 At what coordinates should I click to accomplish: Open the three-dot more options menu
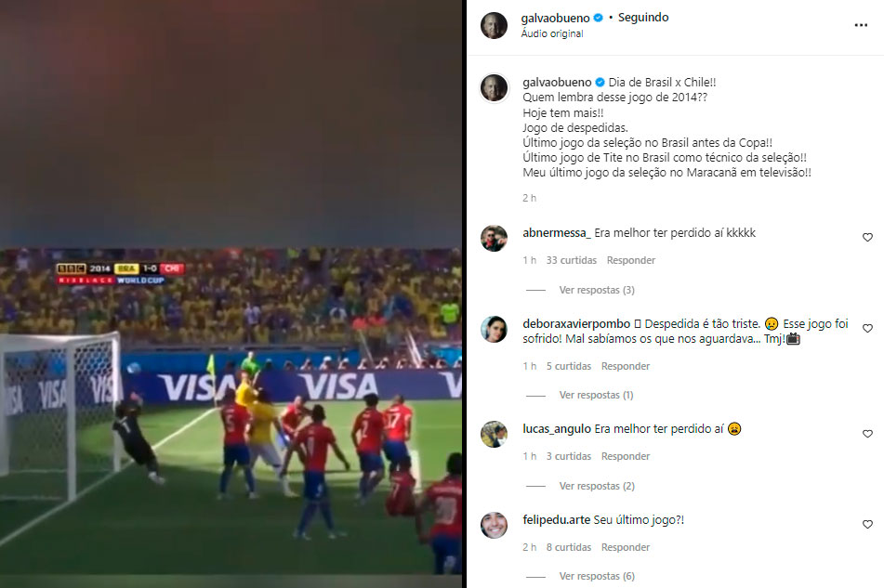point(861,25)
